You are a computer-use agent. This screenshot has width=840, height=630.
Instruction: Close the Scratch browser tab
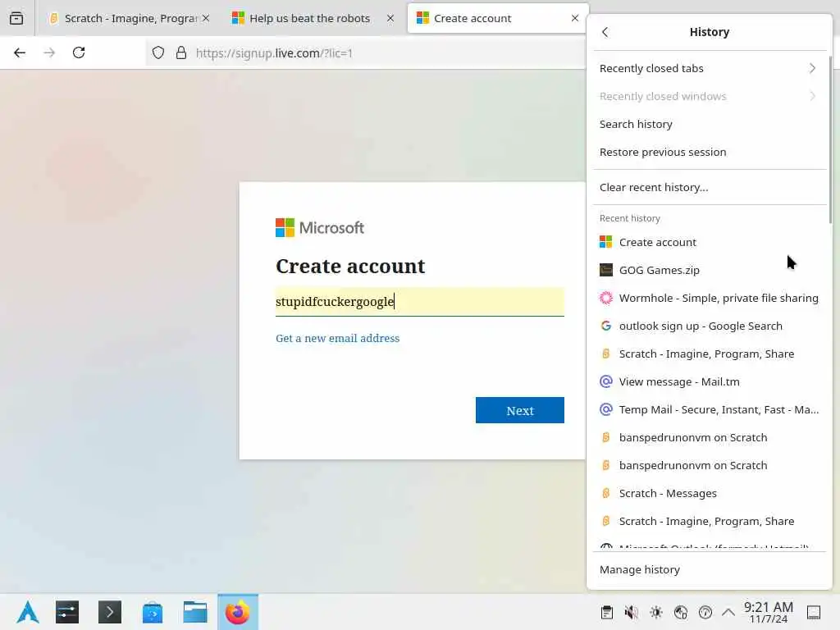point(206,18)
